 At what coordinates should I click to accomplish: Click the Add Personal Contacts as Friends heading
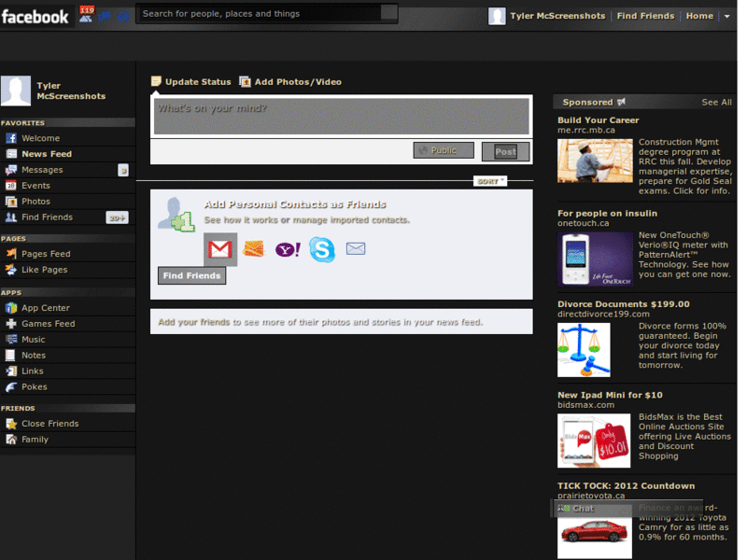(x=295, y=204)
